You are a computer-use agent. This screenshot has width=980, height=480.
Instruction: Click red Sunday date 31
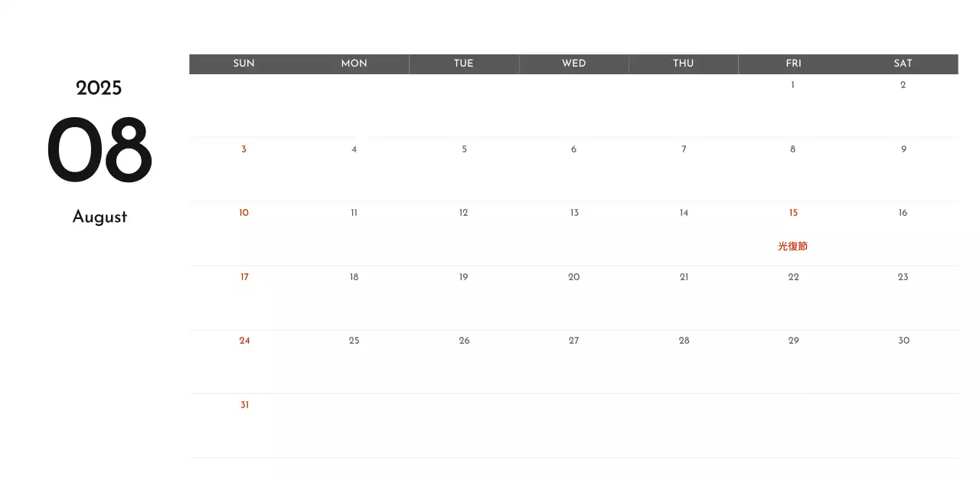pos(244,405)
